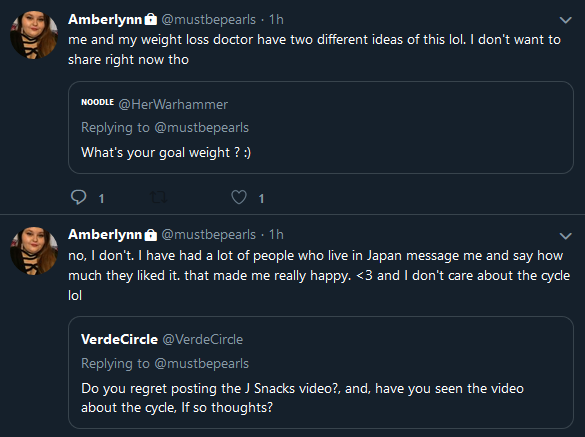Click Amberlynn display name on first tweet
This screenshot has width=585, height=437.
105,19
